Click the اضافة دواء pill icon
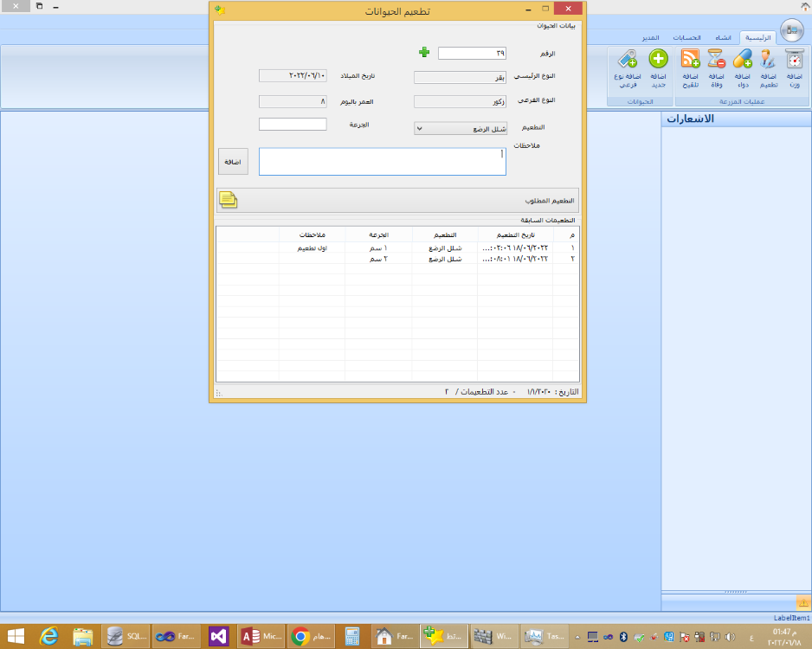812x649 pixels. click(743, 60)
